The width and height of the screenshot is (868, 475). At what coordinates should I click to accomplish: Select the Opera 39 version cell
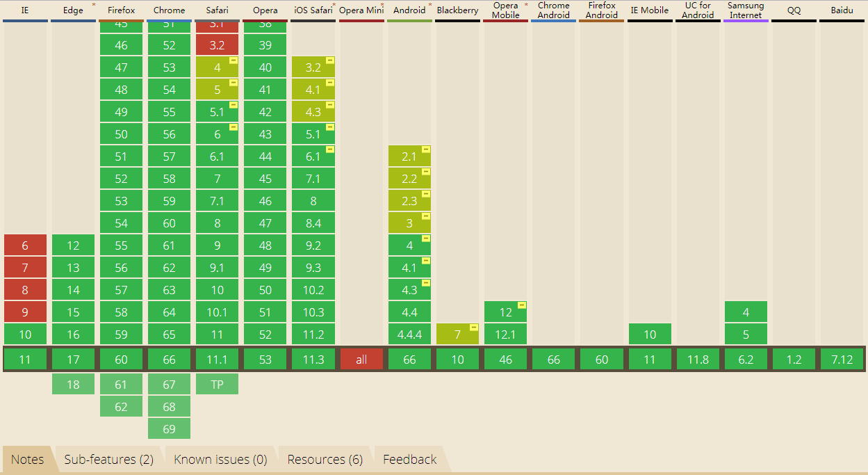265,45
